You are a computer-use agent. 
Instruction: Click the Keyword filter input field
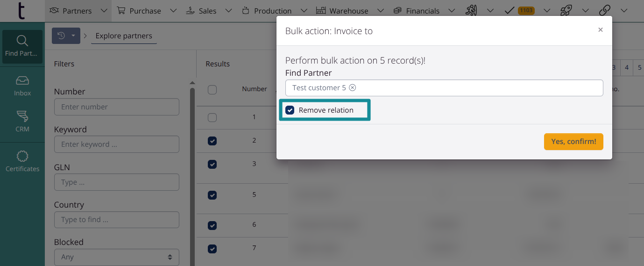[x=117, y=144]
